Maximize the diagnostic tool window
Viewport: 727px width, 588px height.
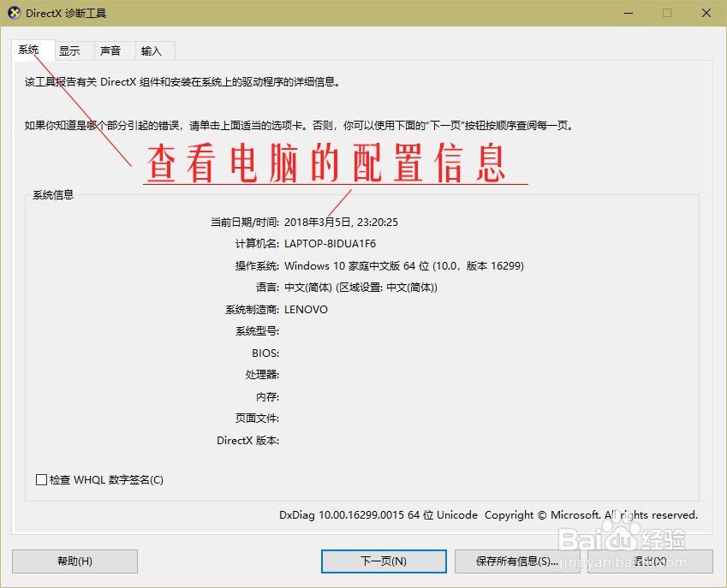pyautogui.click(x=667, y=13)
